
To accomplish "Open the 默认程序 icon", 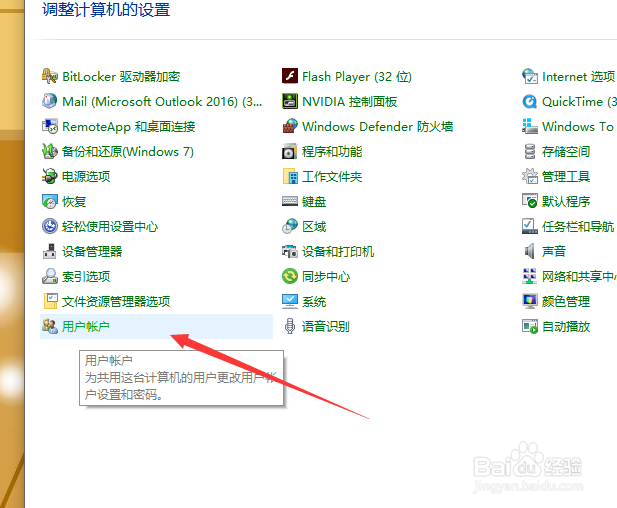I will coord(530,201).
